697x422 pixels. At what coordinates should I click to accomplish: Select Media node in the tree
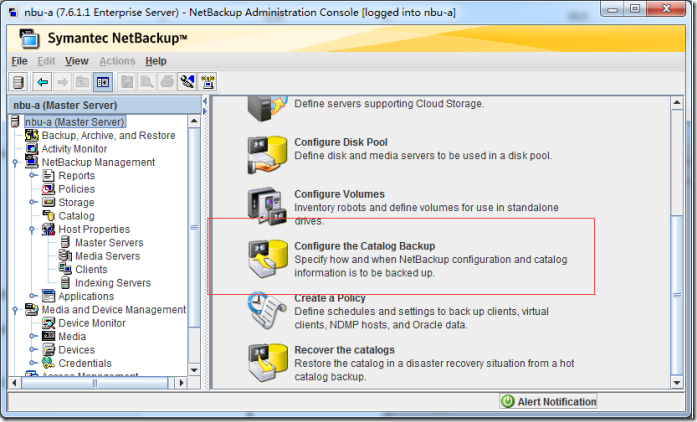click(72, 336)
